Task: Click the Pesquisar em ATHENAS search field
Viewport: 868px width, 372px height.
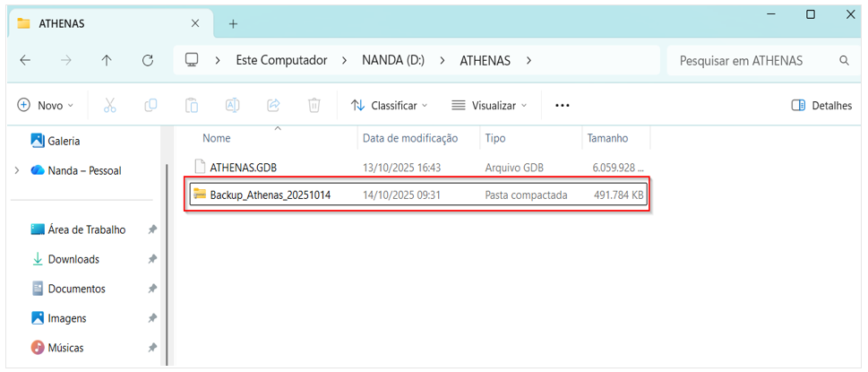Action: pyautogui.click(x=752, y=61)
